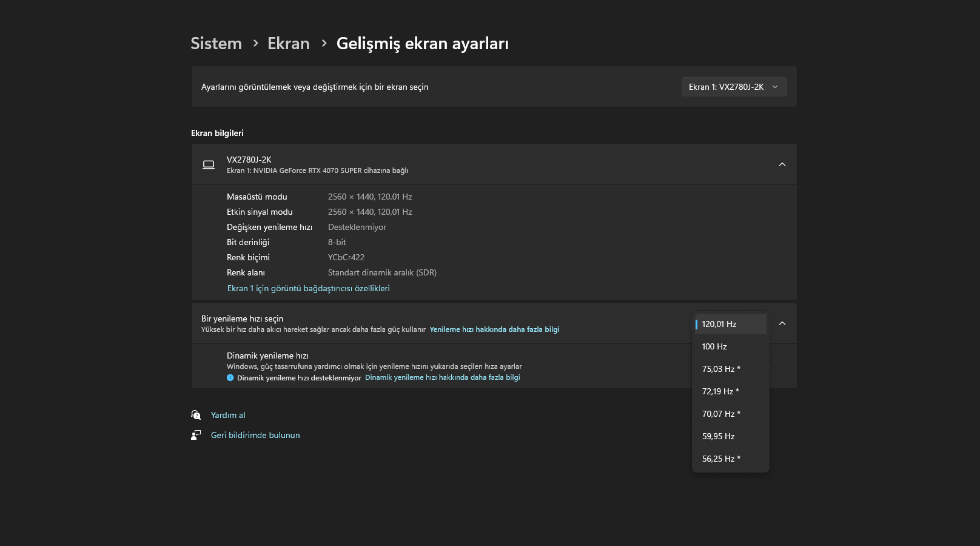Click the 'Dinamik yenileme hızı' label
The width and height of the screenshot is (980, 546).
pos(267,356)
